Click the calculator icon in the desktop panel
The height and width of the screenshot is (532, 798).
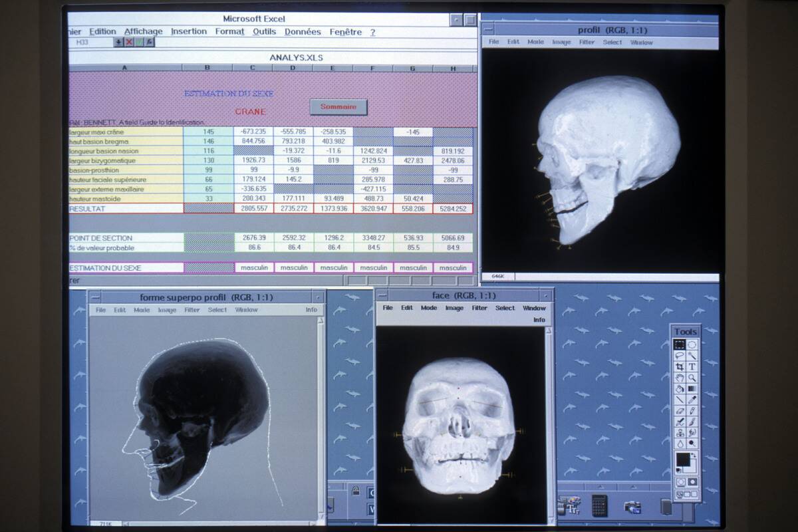pos(599,506)
